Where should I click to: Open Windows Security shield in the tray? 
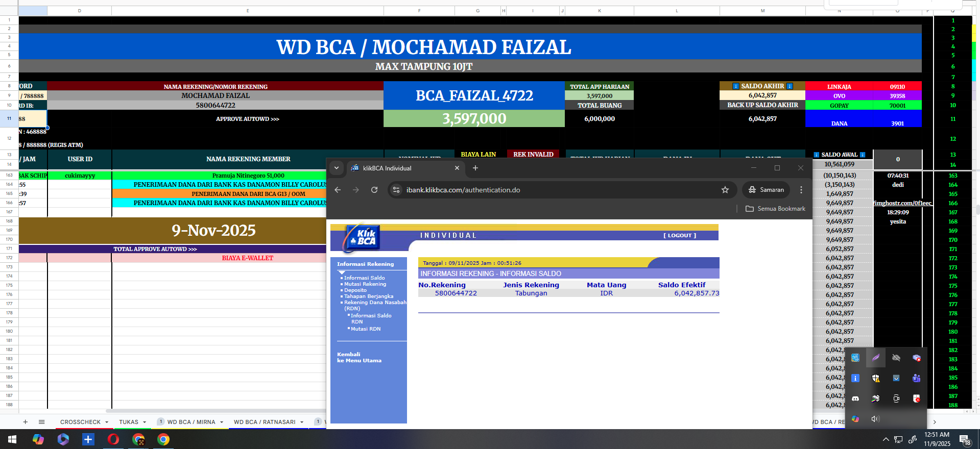pos(876,378)
